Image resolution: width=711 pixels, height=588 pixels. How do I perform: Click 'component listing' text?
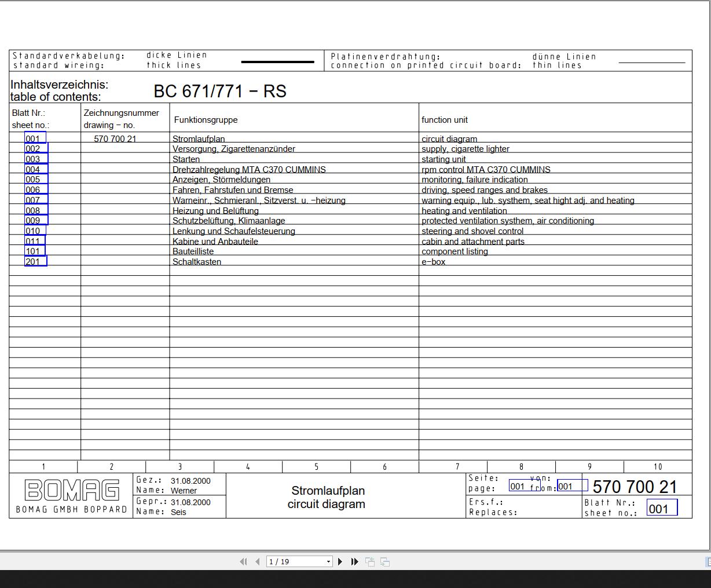455,251
